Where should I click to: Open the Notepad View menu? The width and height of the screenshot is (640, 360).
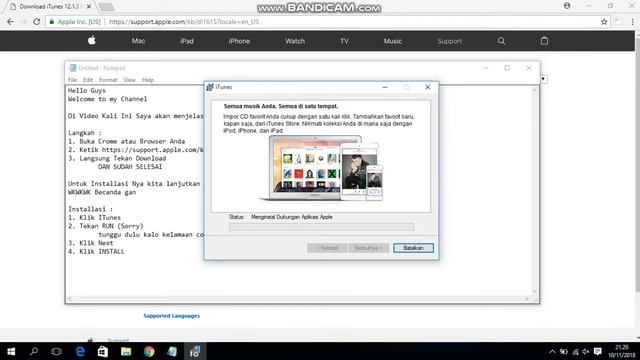(129, 80)
